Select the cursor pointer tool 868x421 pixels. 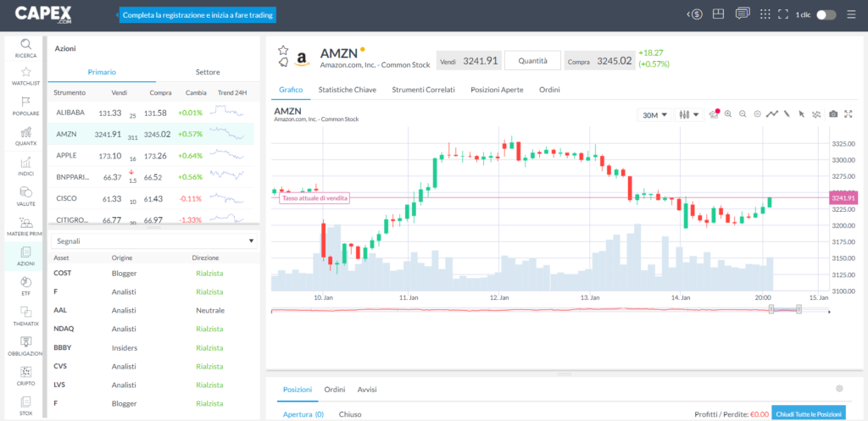click(801, 114)
